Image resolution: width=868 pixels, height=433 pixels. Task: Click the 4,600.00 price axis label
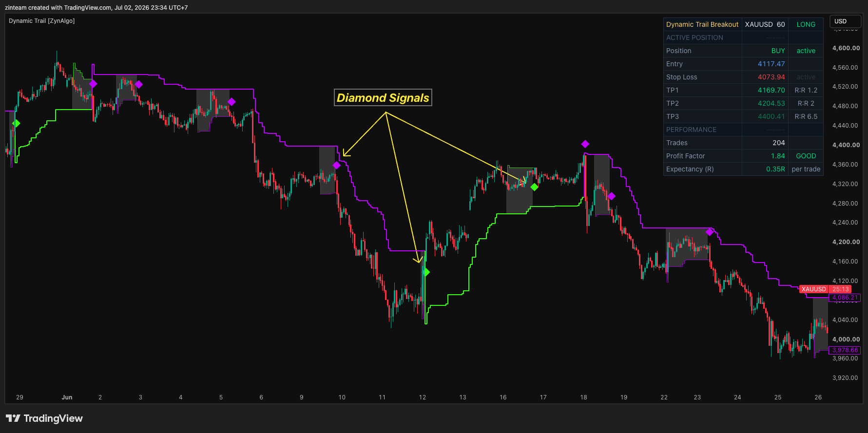(x=846, y=48)
